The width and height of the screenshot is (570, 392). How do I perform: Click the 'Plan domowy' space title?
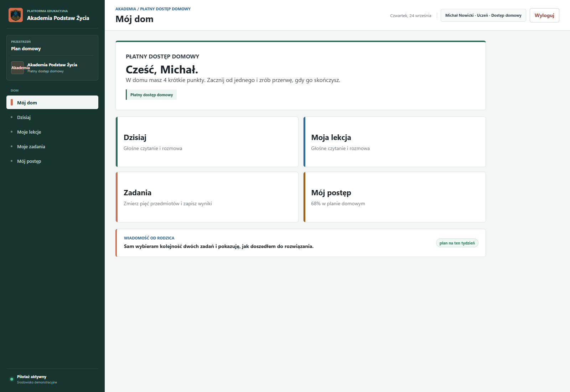(26, 48)
